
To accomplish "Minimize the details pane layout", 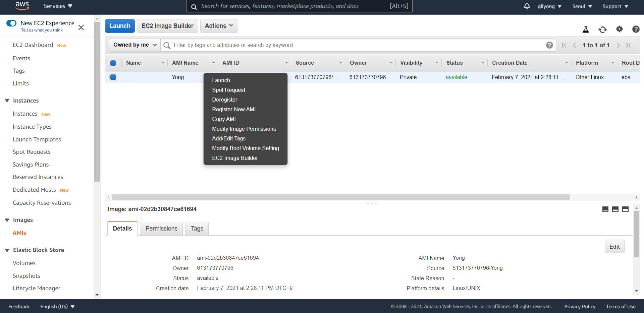I will pyautogui.click(x=605, y=209).
